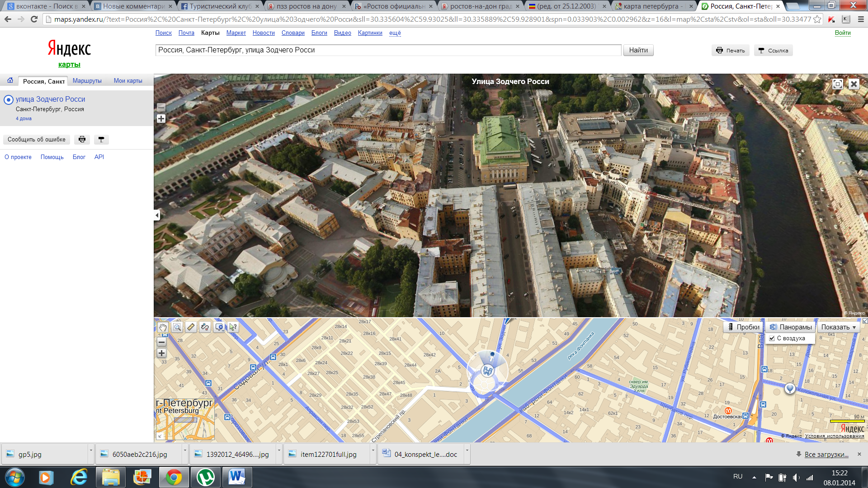Expand the panorama to full screen
Image resolution: width=868 pixels, height=488 pixels.
tap(838, 84)
